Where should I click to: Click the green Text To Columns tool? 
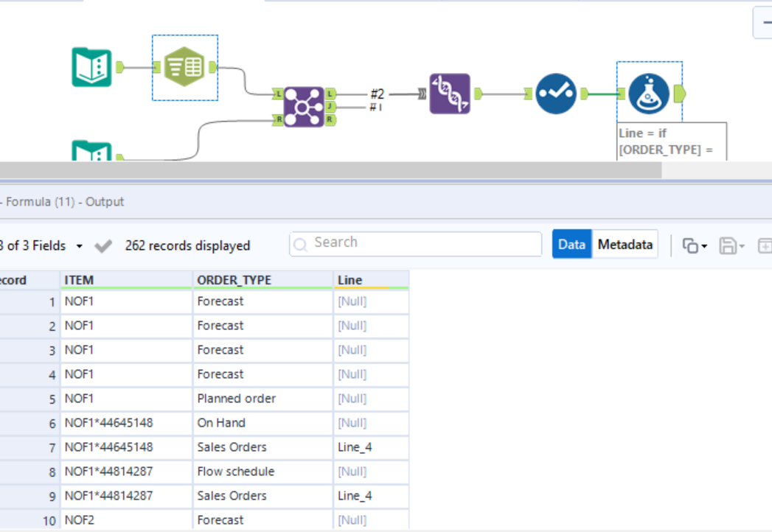[184, 67]
